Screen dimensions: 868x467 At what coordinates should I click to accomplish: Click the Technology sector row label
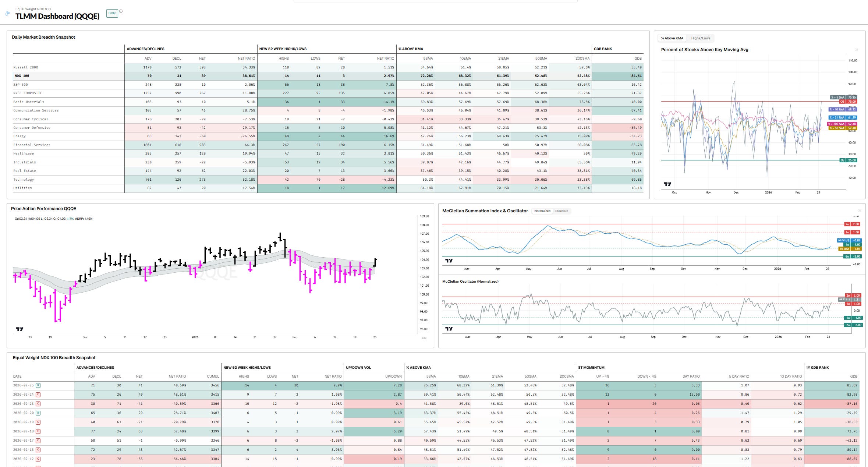tap(24, 180)
